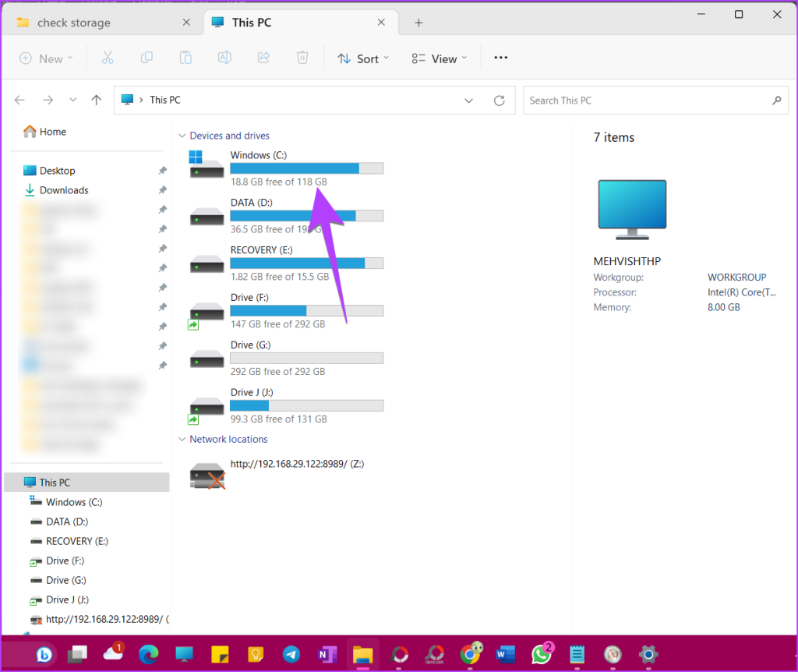Switch to the check storage tab
This screenshot has height=672, width=798.
click(x=74, y=23)
